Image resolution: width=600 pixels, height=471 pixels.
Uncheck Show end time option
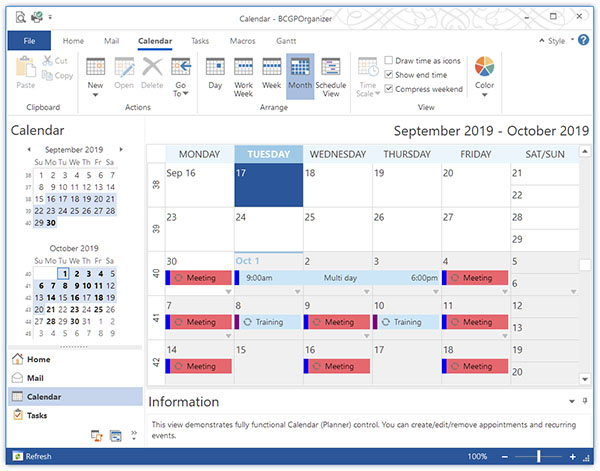point(388,74)
